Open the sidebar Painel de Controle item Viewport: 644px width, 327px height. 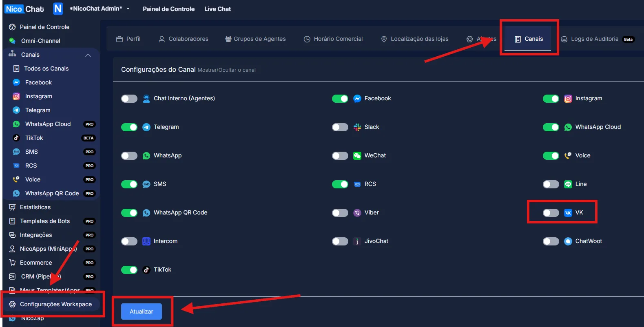pyautogui.click(x=44, y=27)
